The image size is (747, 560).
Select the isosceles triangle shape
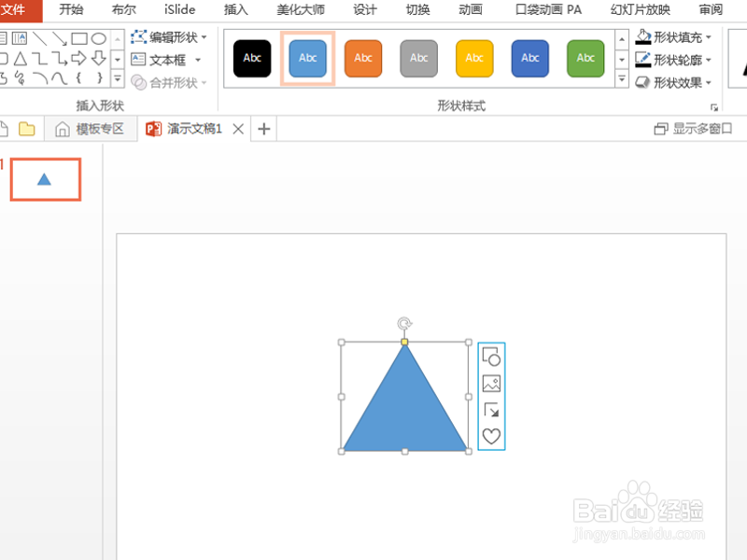click(x=20, y=59)
